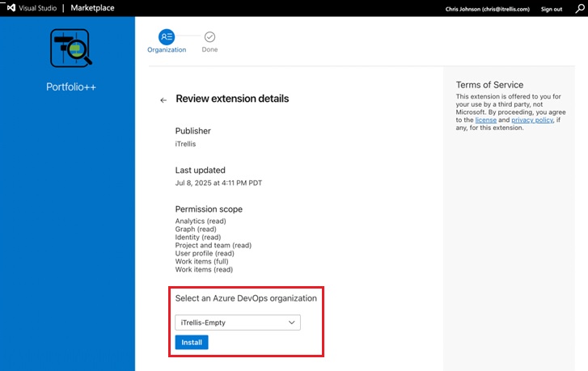This screenshot has height=371, width=588.
Task: Click the Visual Studio header text
Action: [37, 8]
